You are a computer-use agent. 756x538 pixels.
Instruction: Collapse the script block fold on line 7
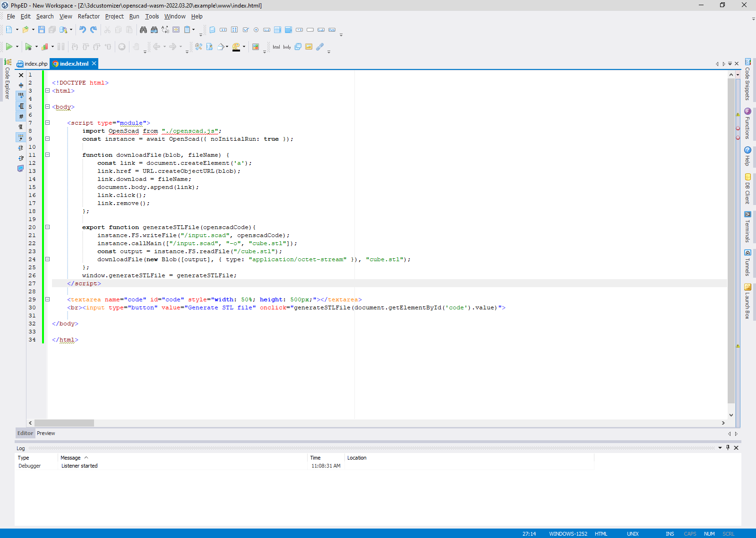[47, 123]
